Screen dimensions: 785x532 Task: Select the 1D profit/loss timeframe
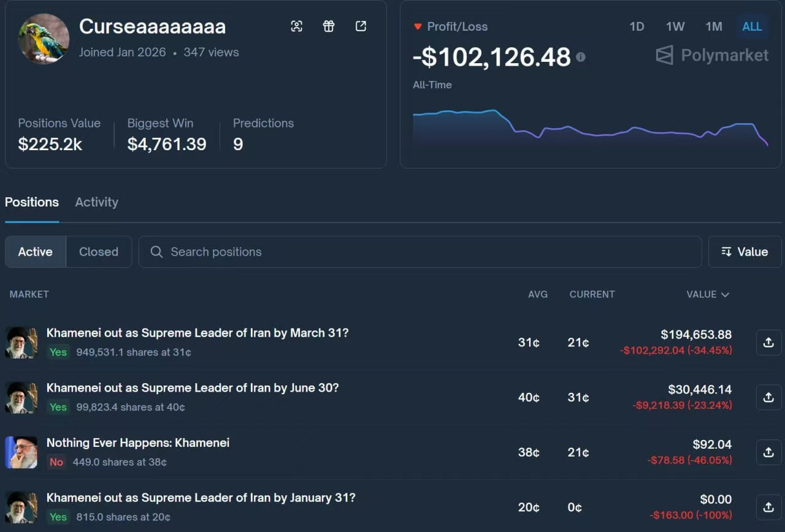tap(637, 26)
